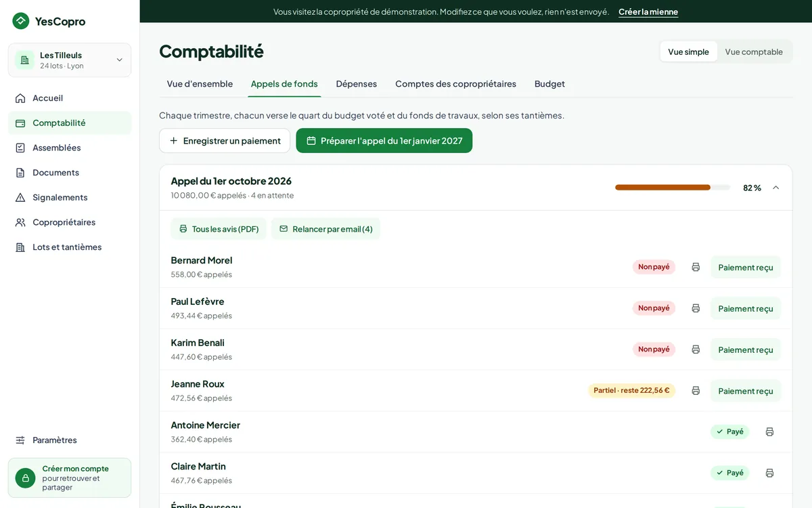812x508 pixels.
Task: Click the Créer la mienne link
Action: pos(648,12)
